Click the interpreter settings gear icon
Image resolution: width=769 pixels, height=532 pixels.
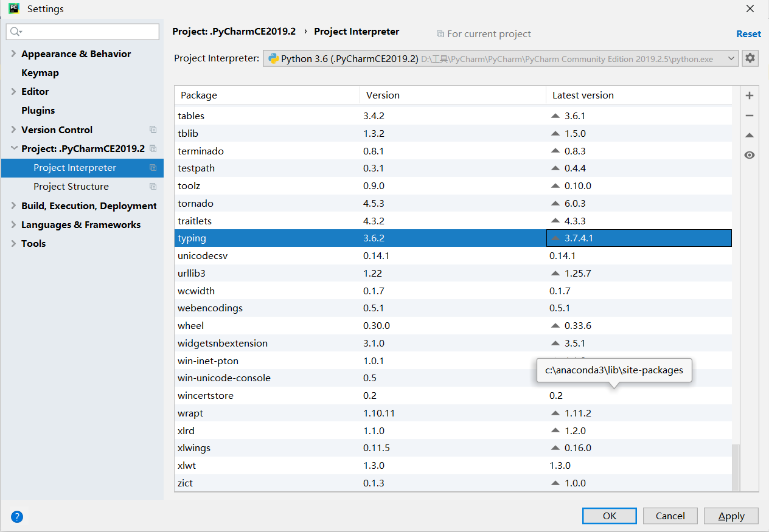pyautogui.click(x=750, y=58)
